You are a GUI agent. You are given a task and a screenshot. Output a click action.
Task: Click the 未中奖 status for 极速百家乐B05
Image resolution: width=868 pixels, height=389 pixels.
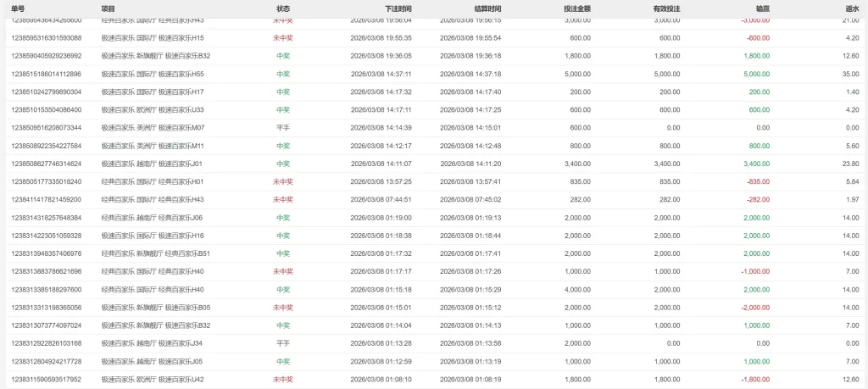tap(283, 308)
